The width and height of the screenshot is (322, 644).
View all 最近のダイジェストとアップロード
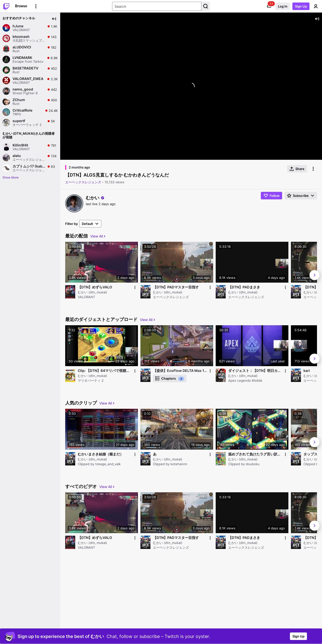(147, 320)
